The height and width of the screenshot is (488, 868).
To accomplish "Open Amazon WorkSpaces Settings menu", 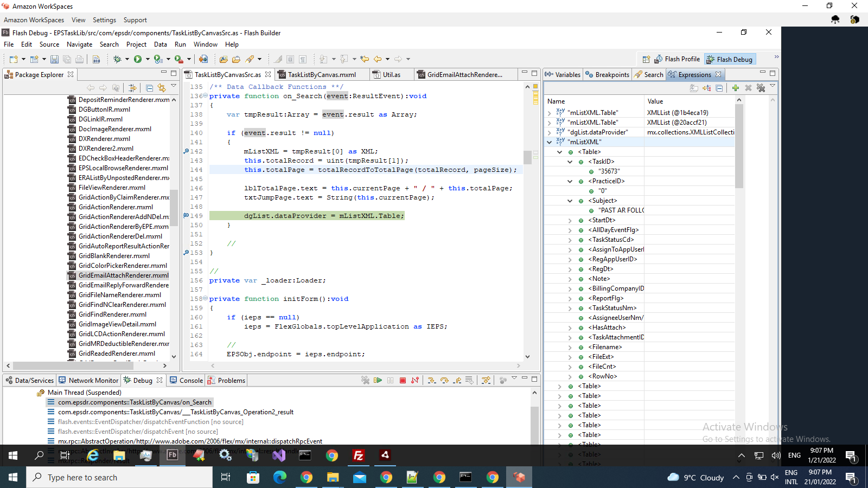I will click(104, 20).
